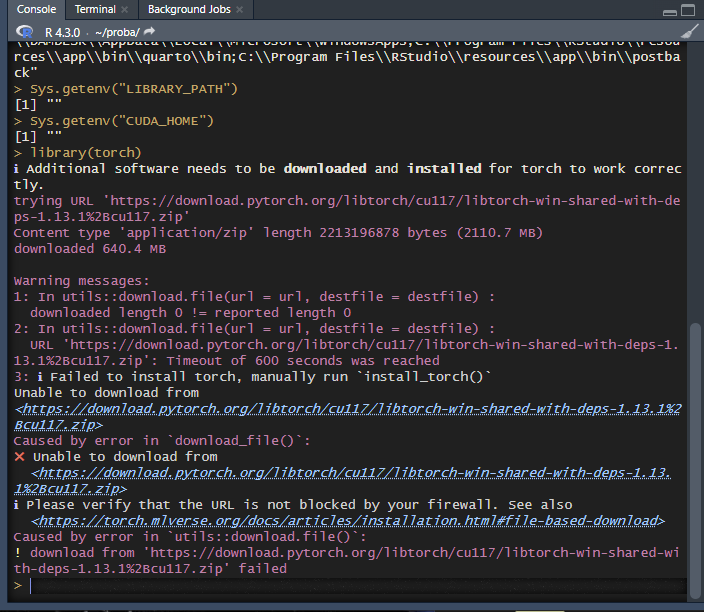Open first 'Unable to download from' pytorch link
Viewport: 704px width, 612px height.
coord(348,417)
